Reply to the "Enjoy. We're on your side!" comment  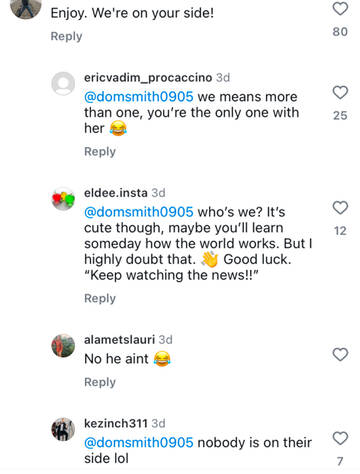coord(66,36)
